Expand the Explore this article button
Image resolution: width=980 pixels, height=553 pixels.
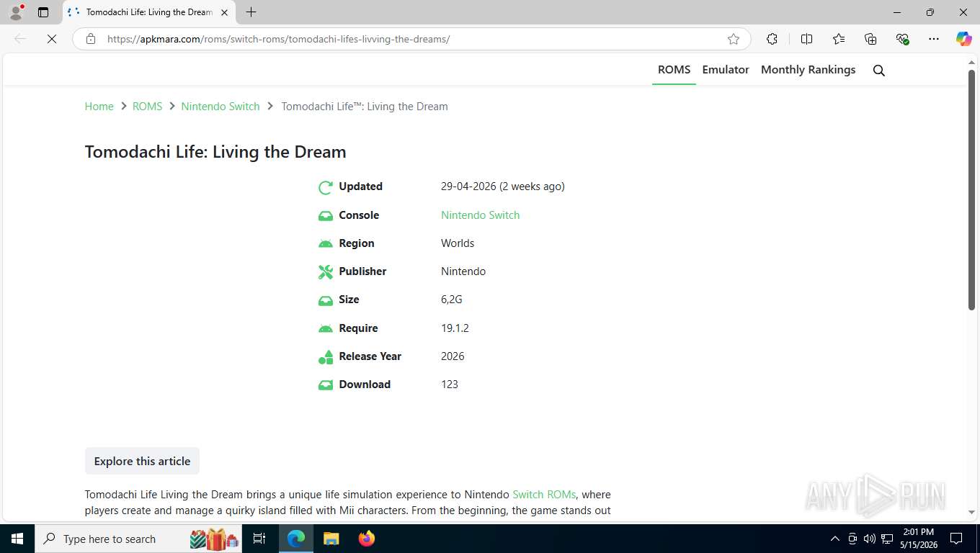142,461
